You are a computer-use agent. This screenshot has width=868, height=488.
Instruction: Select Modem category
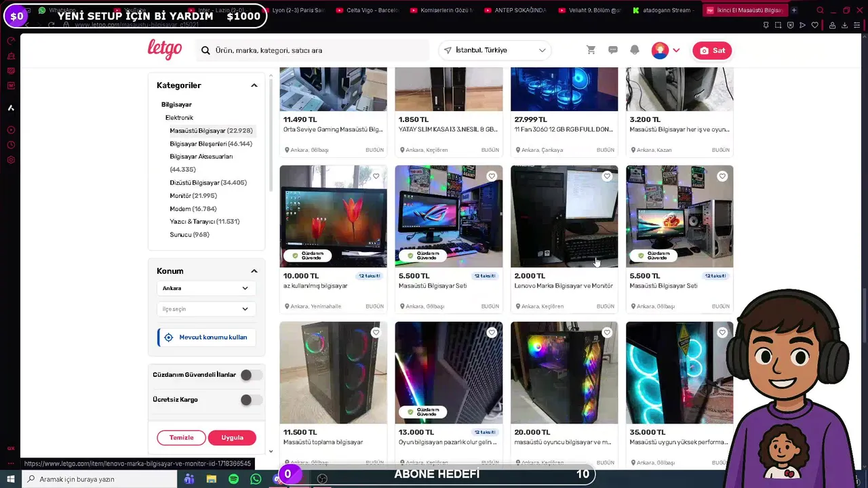(x=193, y=209)
